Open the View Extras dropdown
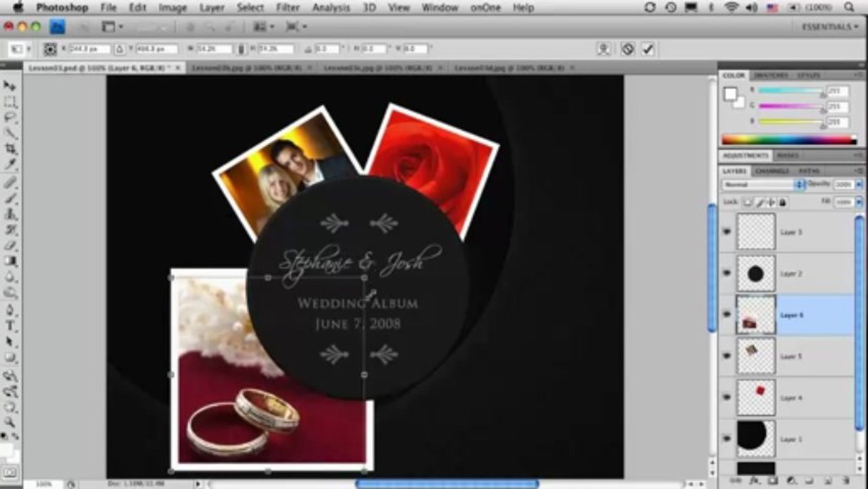 [x=112, y=26]
